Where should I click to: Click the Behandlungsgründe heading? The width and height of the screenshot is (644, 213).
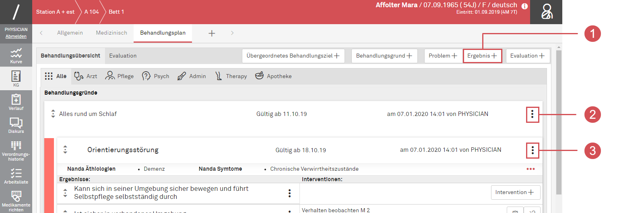tap(71, 93)
